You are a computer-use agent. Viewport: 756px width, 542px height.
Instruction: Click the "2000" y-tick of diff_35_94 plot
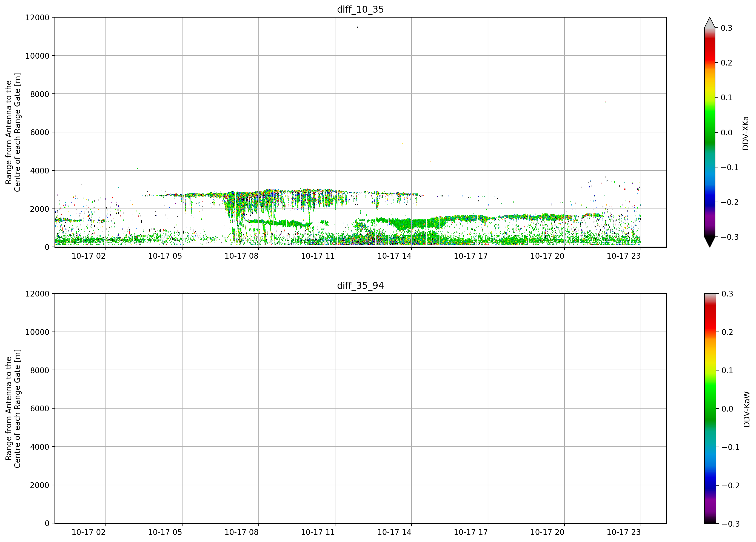tap(40, 485)
